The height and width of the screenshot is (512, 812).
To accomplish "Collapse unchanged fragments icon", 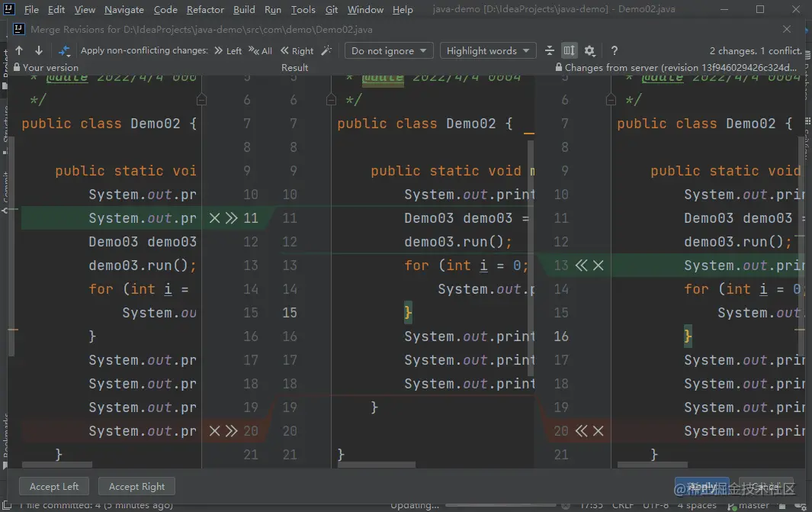I will [550, 50].
